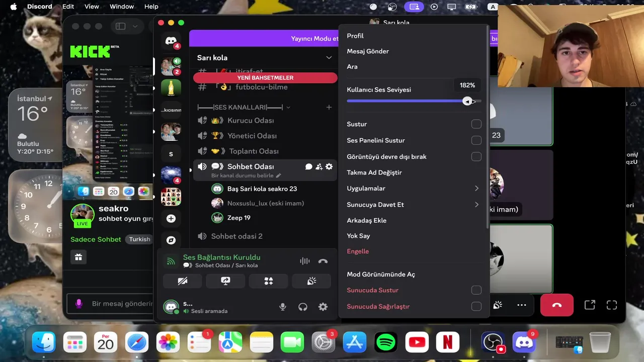644x362 pixels.
Task: Check the Ses Panelini Sustur box
Action: click(x=476, y=140)
